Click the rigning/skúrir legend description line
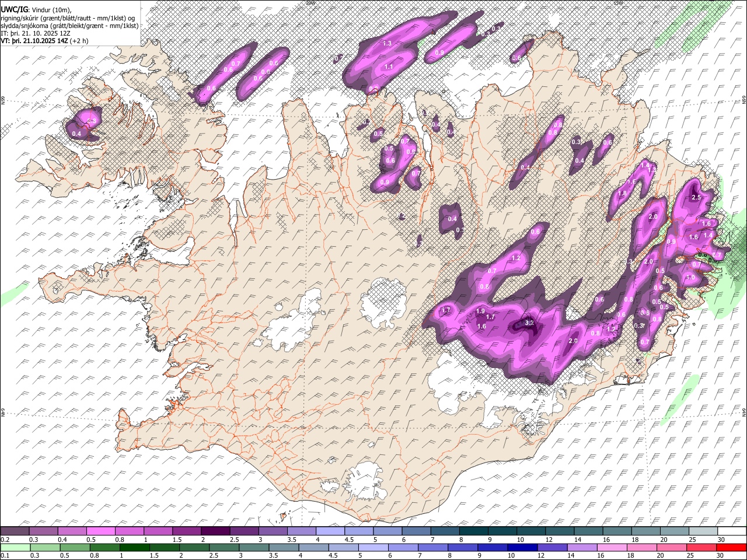747x560 pixels. [68, 17]
